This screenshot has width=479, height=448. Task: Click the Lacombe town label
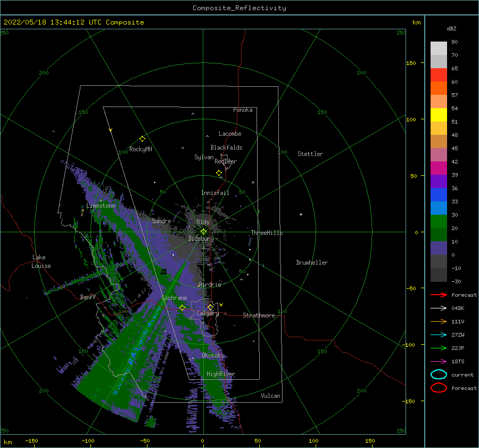click(x=230, y=134)
